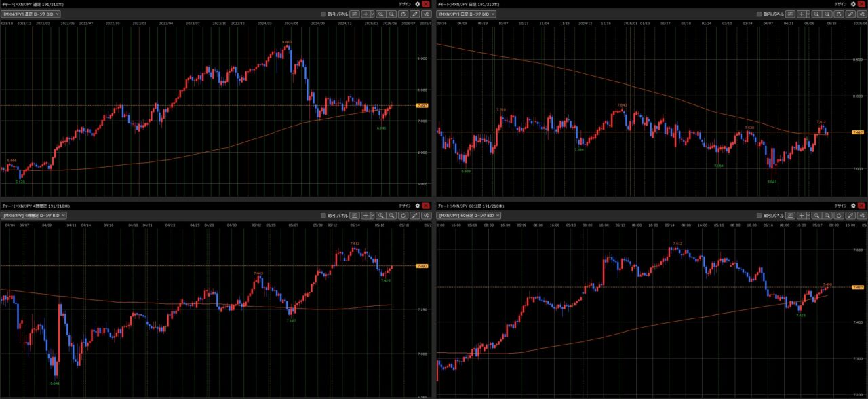Enable the 取引パネル checkbox on the 週足 chart
868x399 pixels.
click(x=323, y=14)
